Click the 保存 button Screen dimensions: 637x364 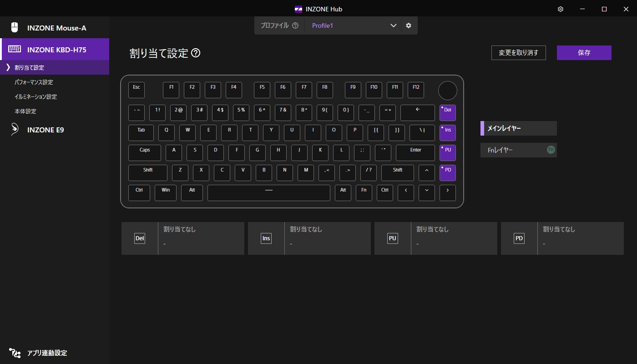tap(584, 53)
